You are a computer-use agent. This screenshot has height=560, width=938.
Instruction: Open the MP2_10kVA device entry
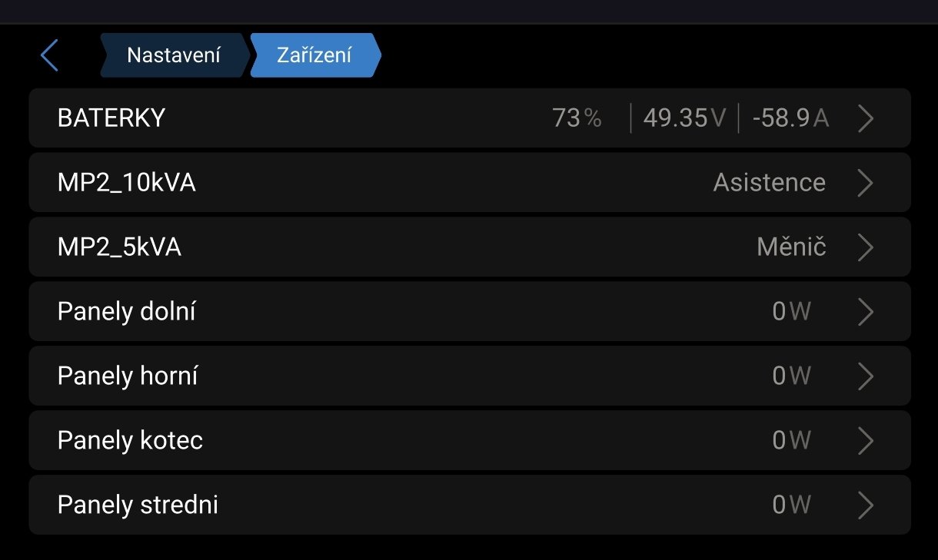coord(127,183)
